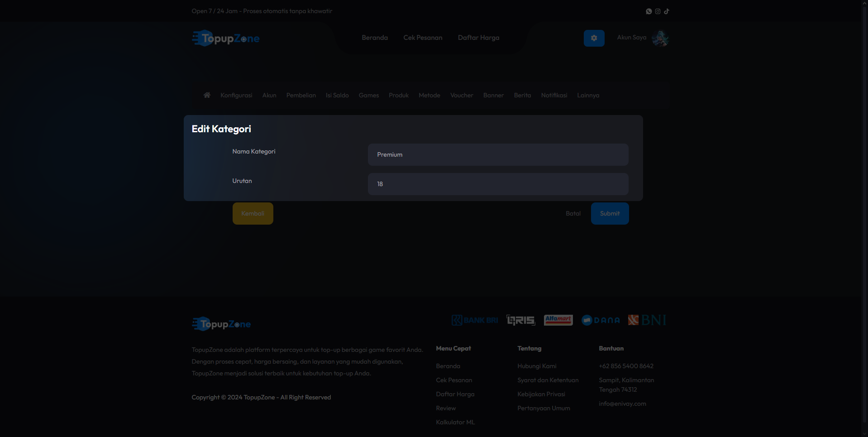Screen dimensions: 868x437
Task: Open the Games admin menu
Action: 369,95
